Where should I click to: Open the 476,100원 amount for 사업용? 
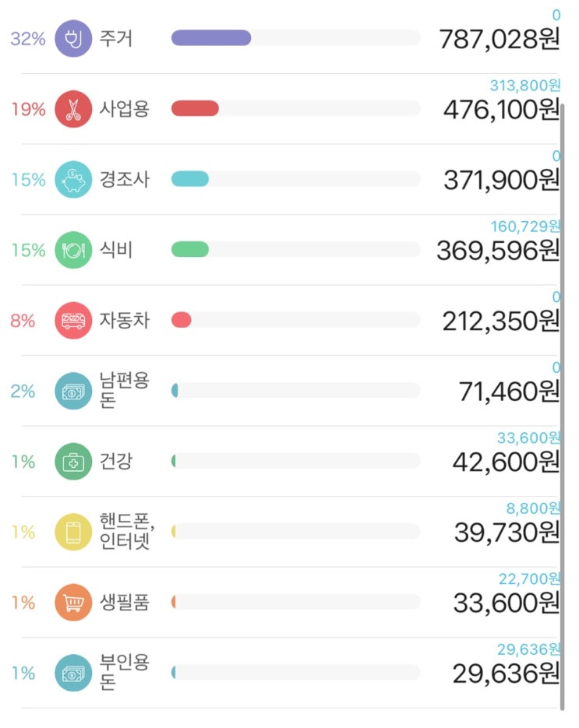click(x=501, y=110)
